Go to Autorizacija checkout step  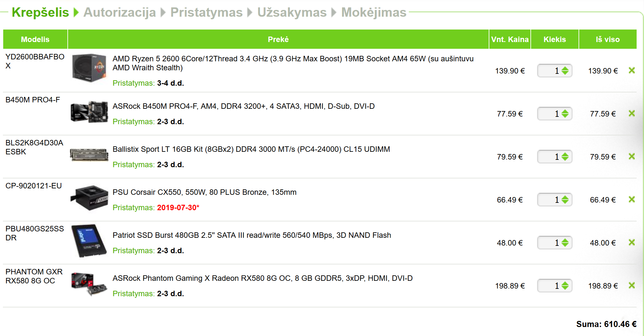119,13
